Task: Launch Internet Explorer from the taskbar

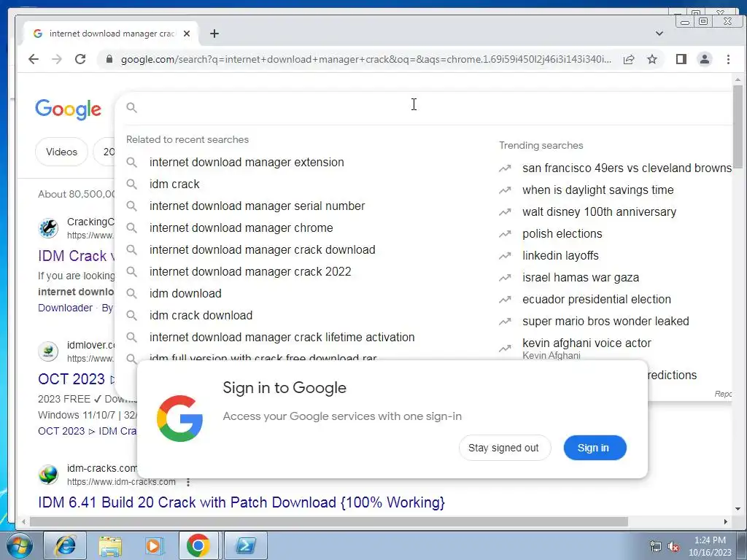Action: [65, 545]
